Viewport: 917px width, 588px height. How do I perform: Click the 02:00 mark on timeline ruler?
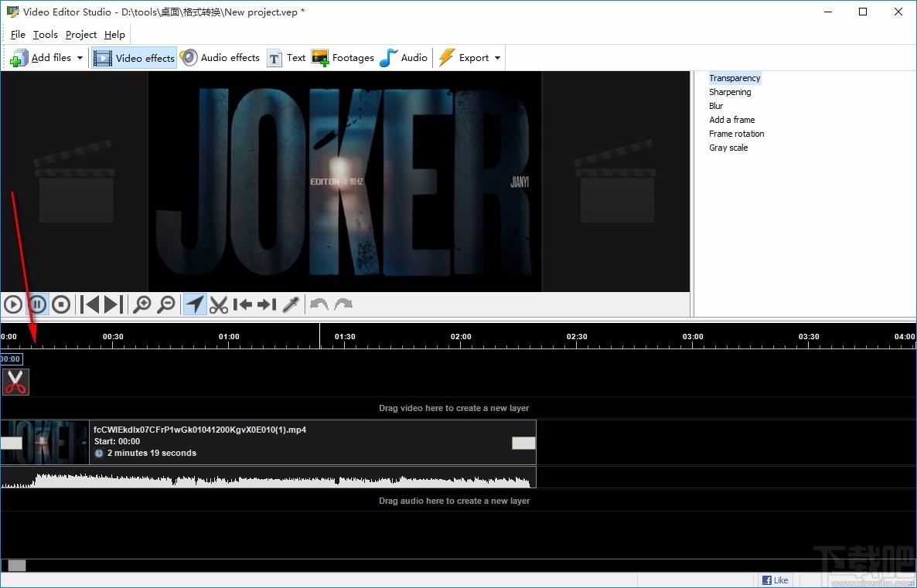coord(461,338)
